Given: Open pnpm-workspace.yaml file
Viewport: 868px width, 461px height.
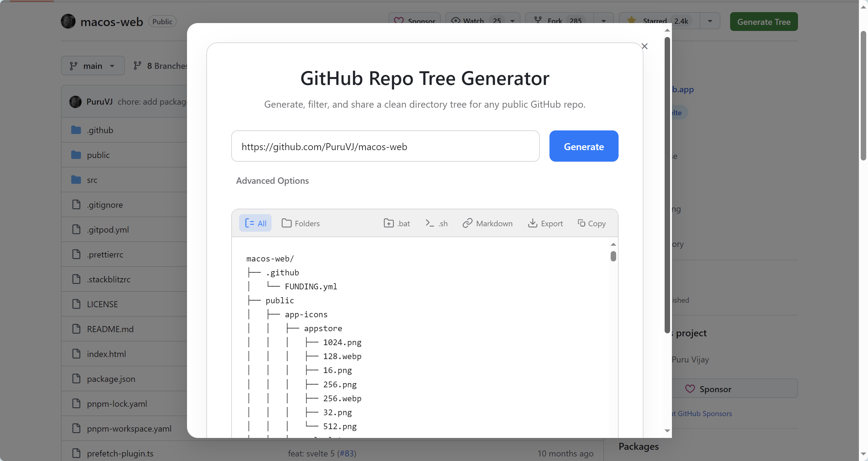Looking at the screenshot, I should pyautogui.click(x=129, y=429).
